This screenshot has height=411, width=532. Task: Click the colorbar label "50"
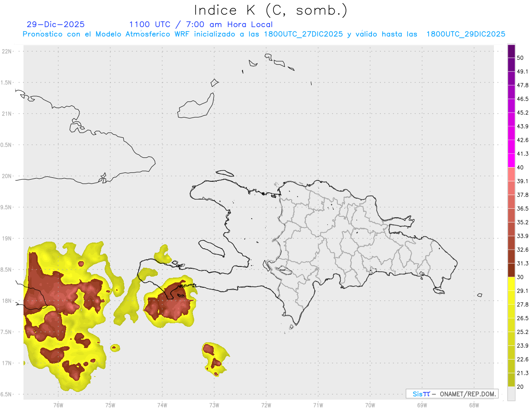(520, 58)
